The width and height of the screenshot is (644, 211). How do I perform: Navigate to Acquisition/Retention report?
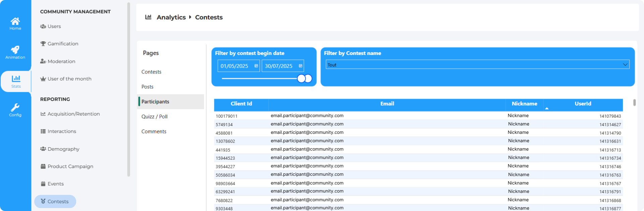pos(73,114)
